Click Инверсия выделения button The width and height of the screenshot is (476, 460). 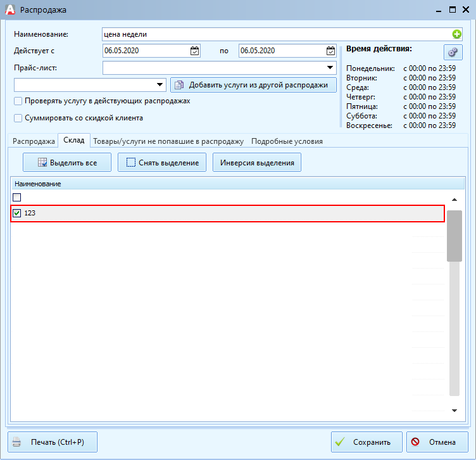point(257,163)
